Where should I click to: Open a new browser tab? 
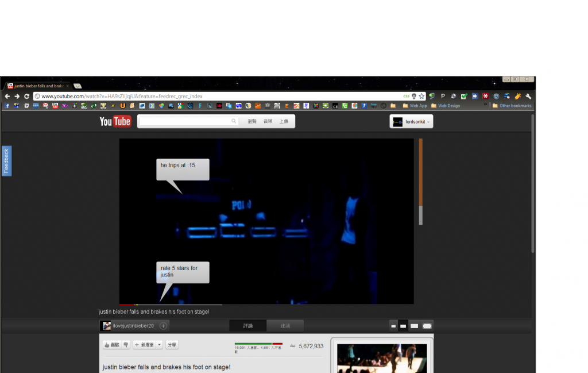[78, 86]
